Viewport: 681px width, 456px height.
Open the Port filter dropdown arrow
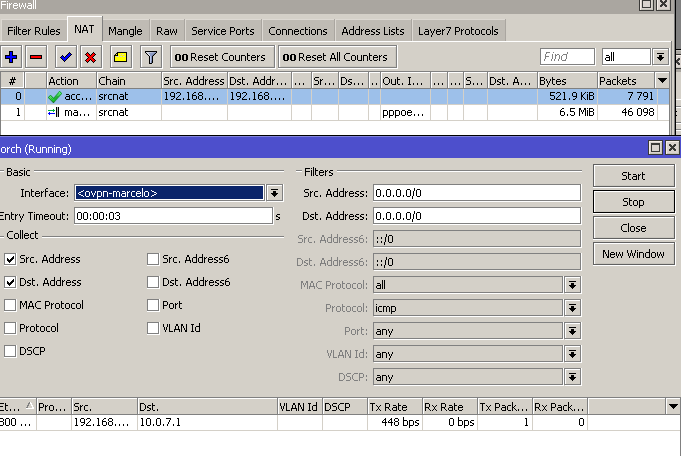[x=572, y=331]
